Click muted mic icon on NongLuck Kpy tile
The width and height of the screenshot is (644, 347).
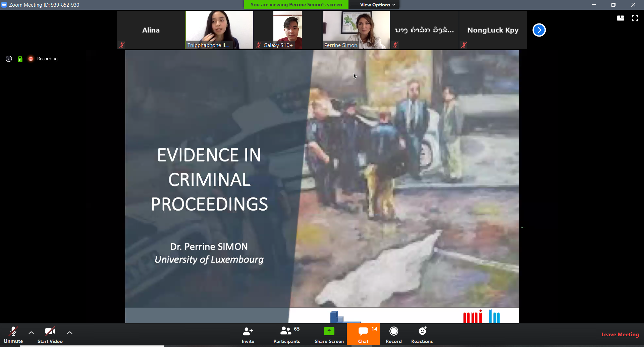point(464,45)
